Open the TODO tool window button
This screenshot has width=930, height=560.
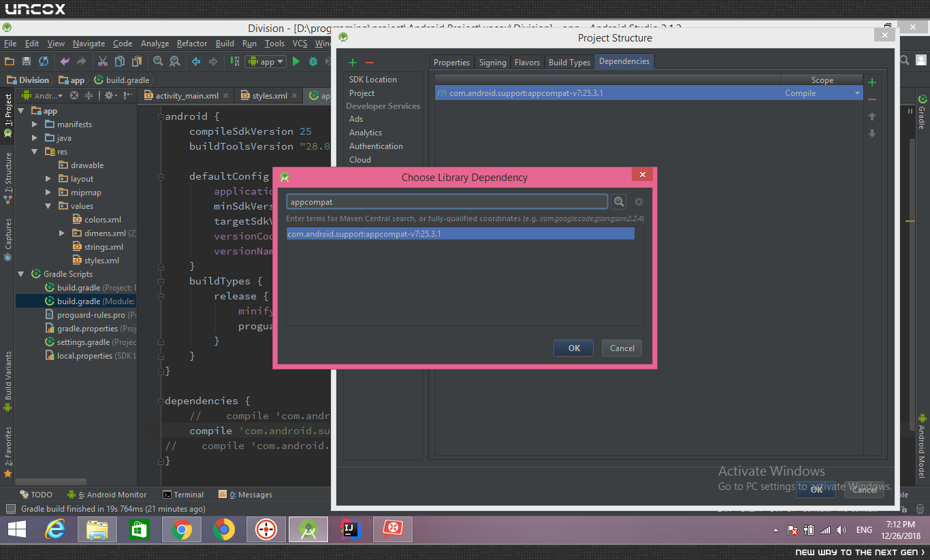(35, 495)
